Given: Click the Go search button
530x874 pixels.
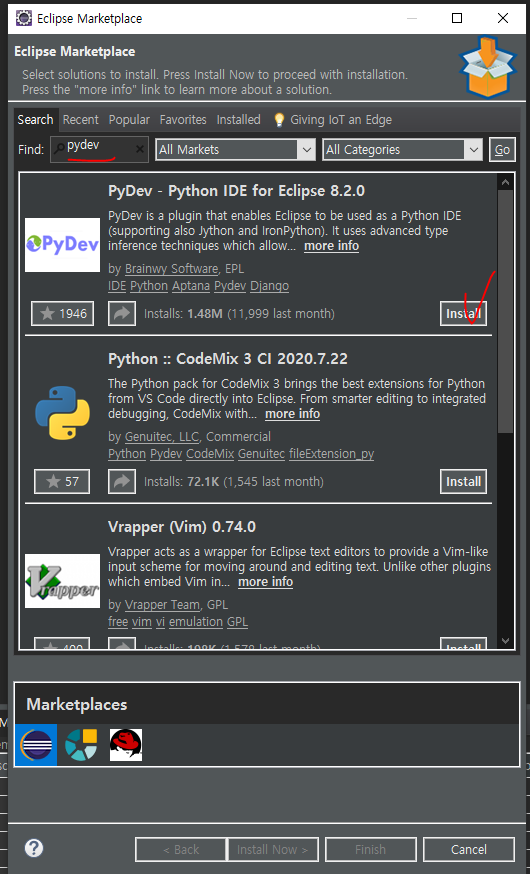Looking at the screenshot, I should [502, 149].
